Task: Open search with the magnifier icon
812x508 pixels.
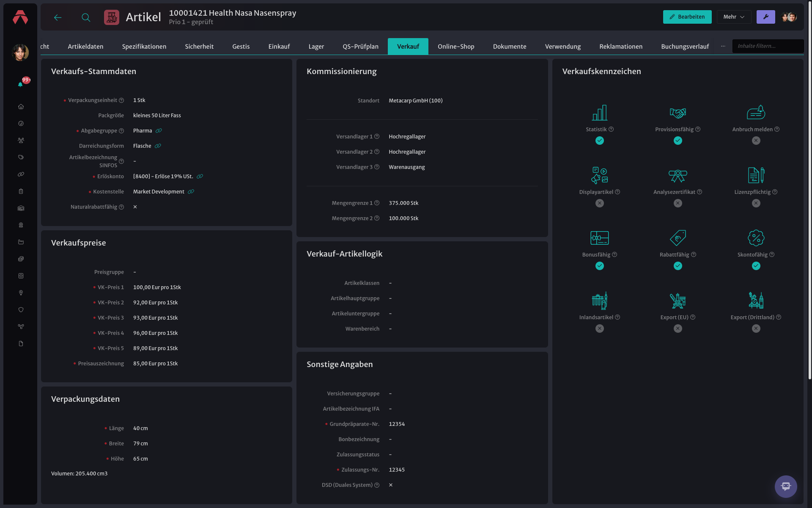Action: [86, 17]
